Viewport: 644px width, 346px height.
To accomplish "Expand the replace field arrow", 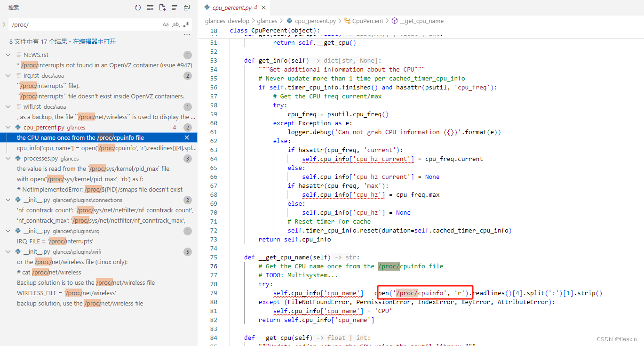I will pyautogui.click(x=4, y=24).
